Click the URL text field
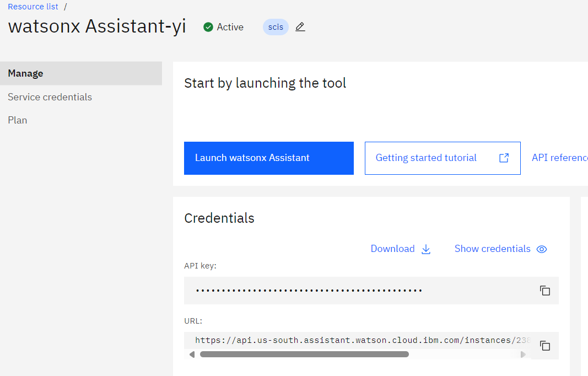This screenshot has width=588, height=376. pyautogui.click(x=358, y=340)
